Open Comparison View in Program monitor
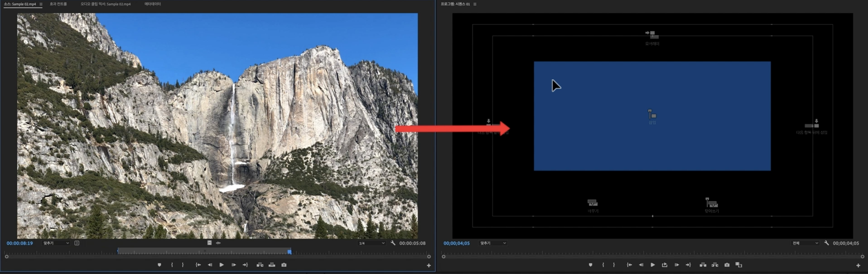This screenshot has height=274, width=868. [x=739, y=265]
